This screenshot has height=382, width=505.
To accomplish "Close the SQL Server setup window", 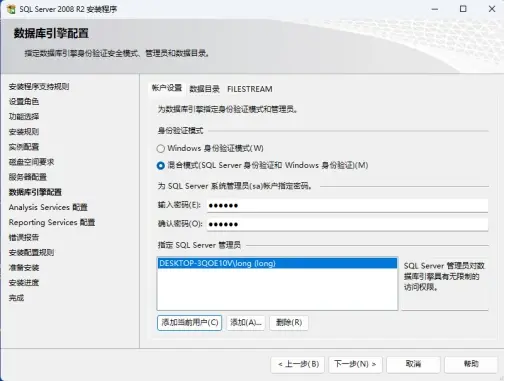I will (492, 9).
